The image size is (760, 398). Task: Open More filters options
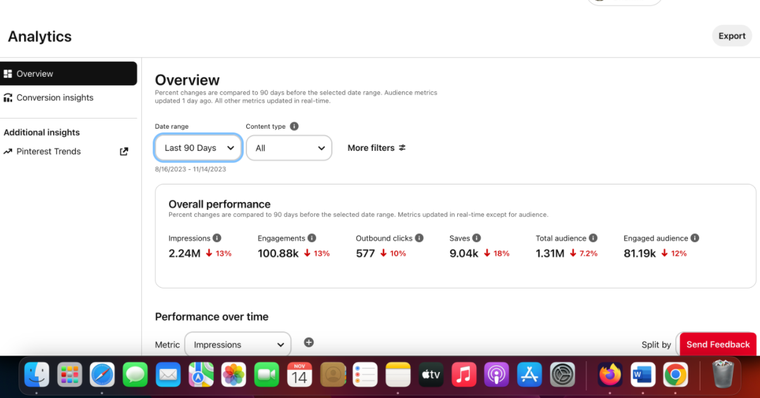pos(377,148)
